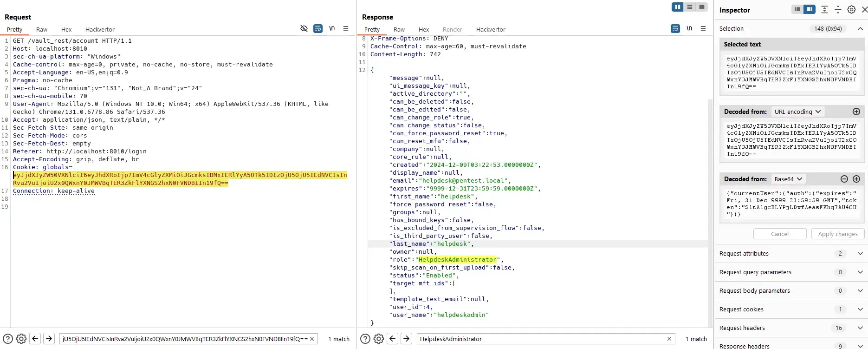The image size is (868, 349).
Task: Add decoding step after Base64
Action: (856, 179)
